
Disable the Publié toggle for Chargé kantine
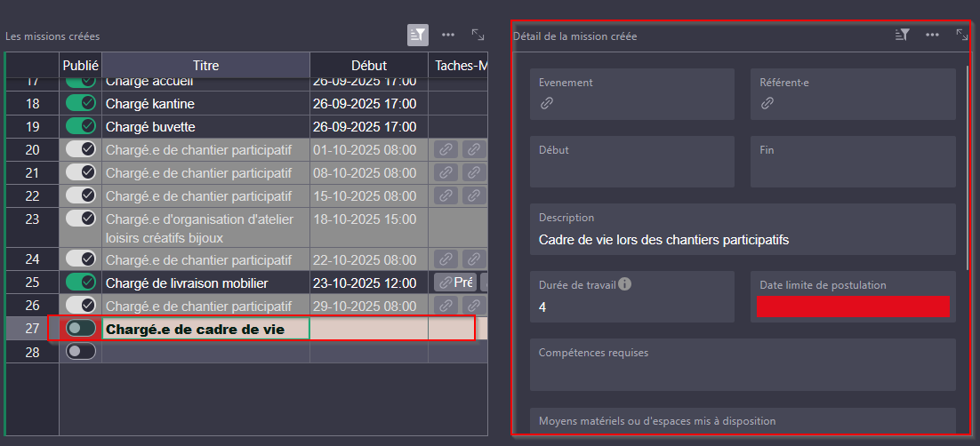[x=81, y=103]
